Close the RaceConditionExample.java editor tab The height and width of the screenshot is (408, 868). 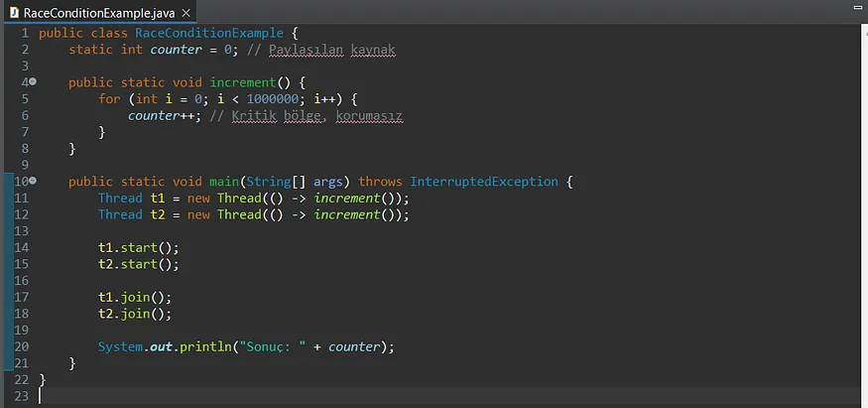point(186,13)
